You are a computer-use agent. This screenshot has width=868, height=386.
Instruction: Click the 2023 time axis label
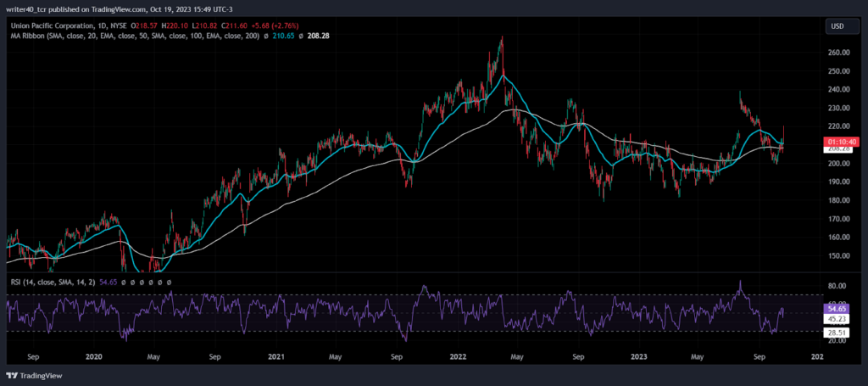(639, 356)
